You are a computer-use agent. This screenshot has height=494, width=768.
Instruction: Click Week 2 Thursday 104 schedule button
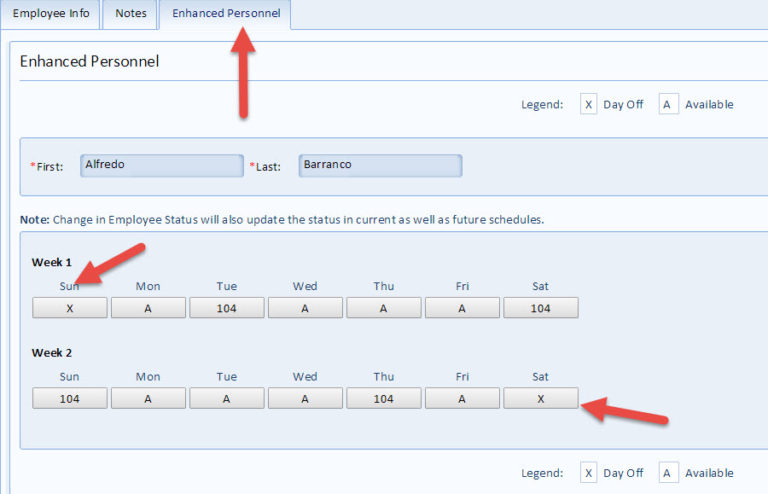tap(384, 399)
